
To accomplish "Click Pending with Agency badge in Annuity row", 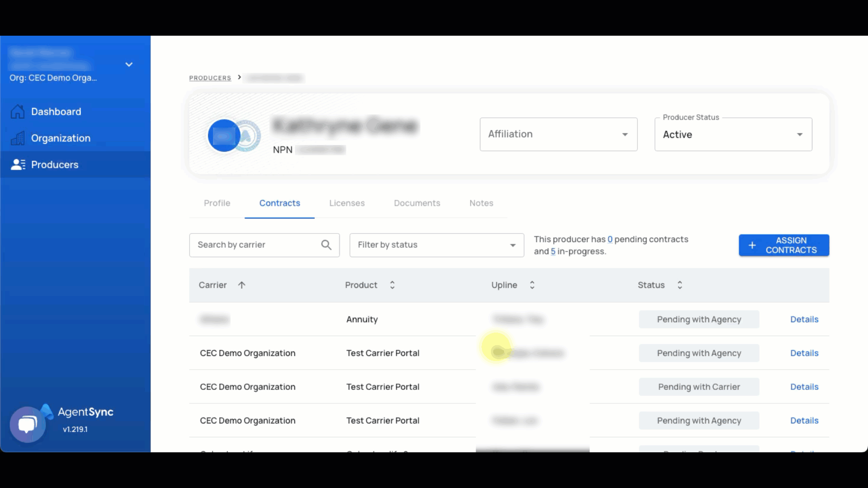I will click(x=699, y=319).
